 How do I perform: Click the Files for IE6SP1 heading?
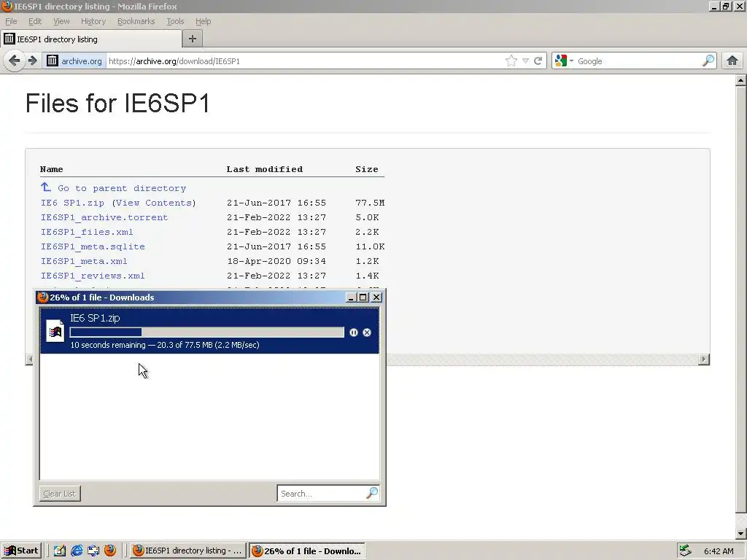pyautogui.click(x=117, y=104)
